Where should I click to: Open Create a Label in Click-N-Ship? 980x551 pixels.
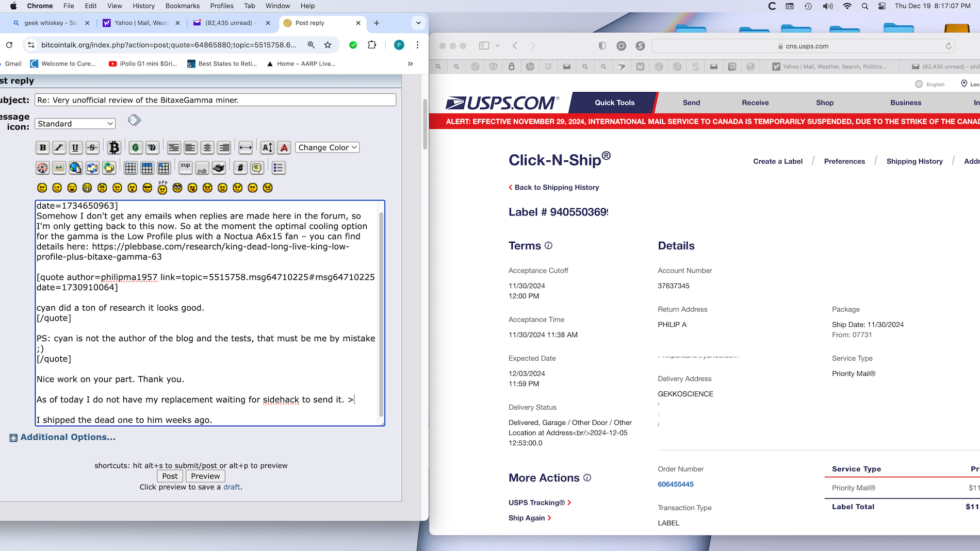(778, 161)
